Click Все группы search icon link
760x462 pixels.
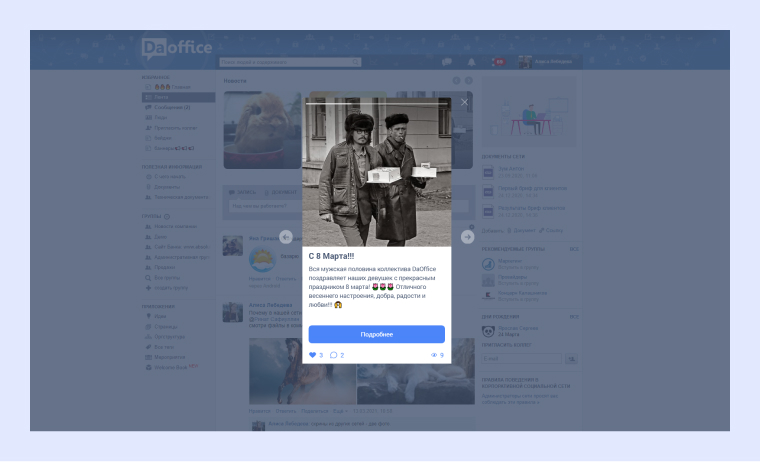tap(163, 278)
